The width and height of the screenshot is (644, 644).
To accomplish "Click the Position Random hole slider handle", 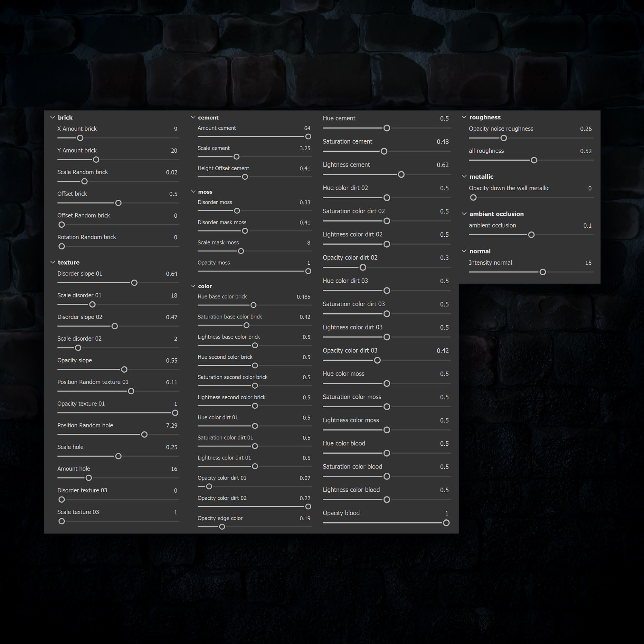I will (144, 435).
